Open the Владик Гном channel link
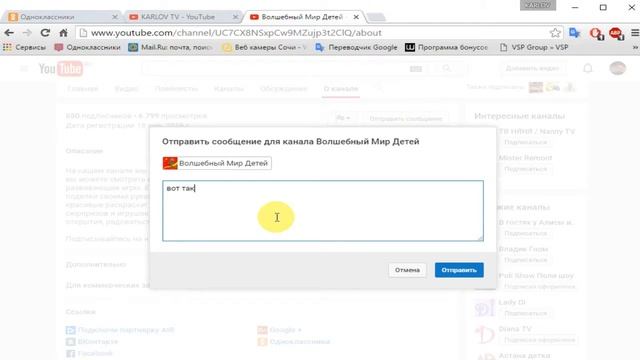 pos(523,249)
